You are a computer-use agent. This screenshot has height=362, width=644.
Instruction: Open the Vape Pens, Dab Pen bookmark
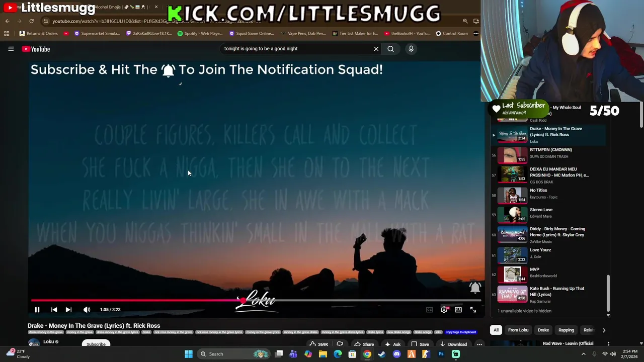pyautogui.click(x=303, y=34)
